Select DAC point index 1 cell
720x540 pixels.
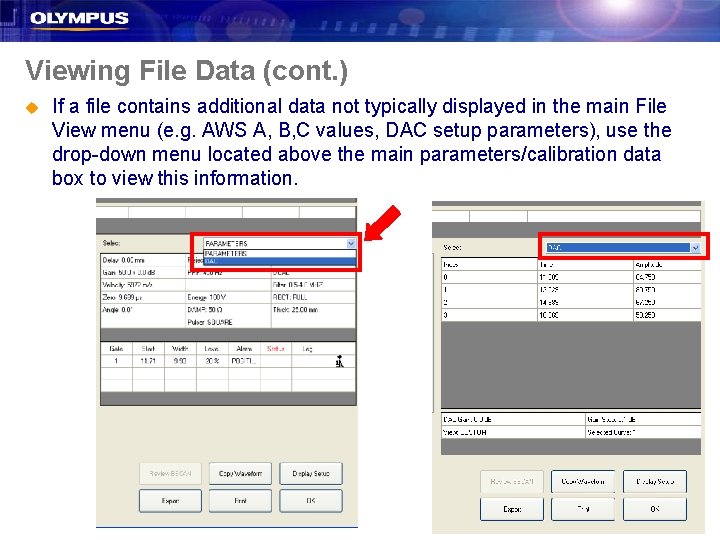pyautogui.click(x=489, y=290)
